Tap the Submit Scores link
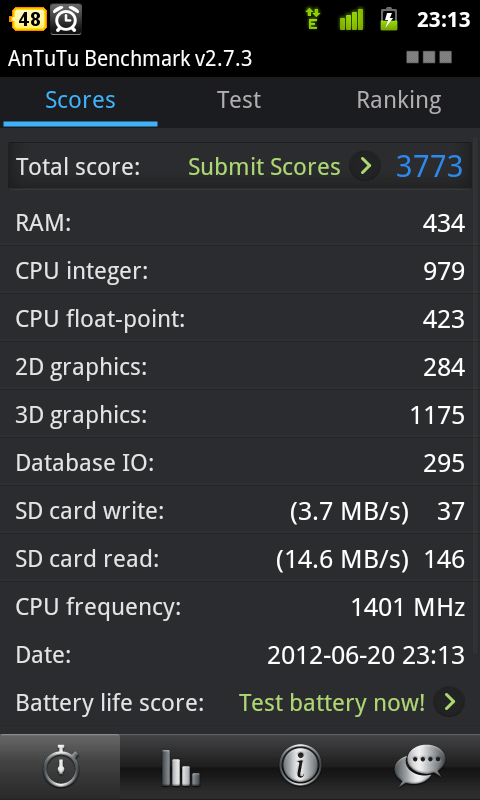The height and width of the screenshot is (800, 480). click(x=264, y=167)
